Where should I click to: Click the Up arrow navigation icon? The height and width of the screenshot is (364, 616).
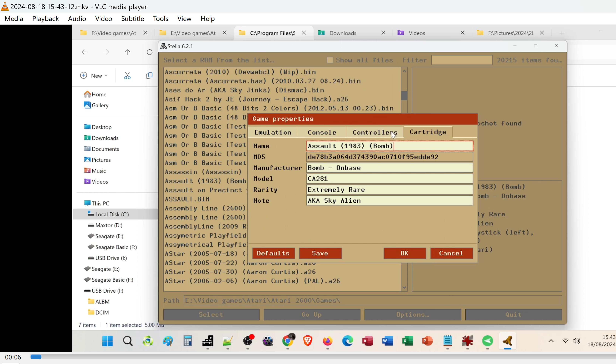128,52
